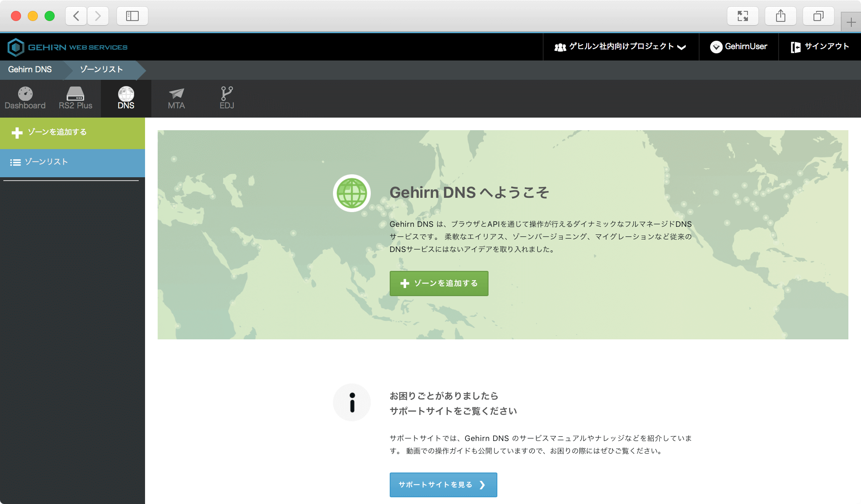The image size is (861, 504).
Task: Select ゾーンリスト in the left sidebar
Action: coord(46,162)
